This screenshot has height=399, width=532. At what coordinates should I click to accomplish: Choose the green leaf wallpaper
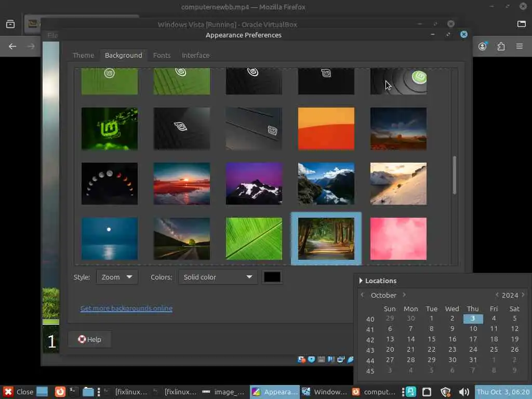click(x=254, y=239)
